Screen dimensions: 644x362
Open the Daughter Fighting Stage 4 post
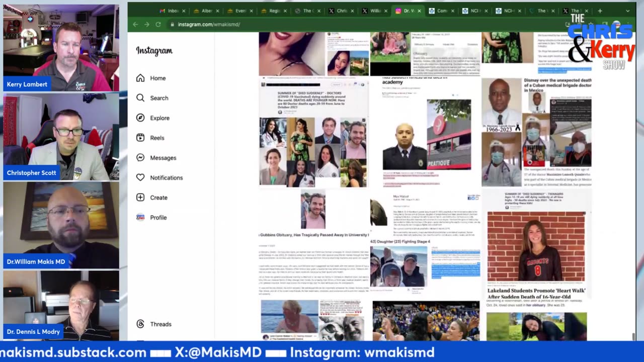426,244
